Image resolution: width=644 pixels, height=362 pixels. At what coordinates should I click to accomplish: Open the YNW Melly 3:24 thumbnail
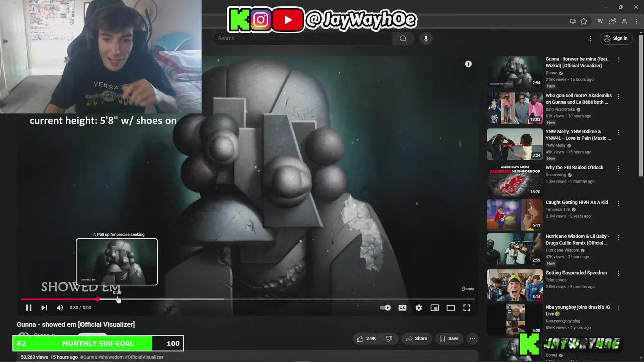click(515, 144)
